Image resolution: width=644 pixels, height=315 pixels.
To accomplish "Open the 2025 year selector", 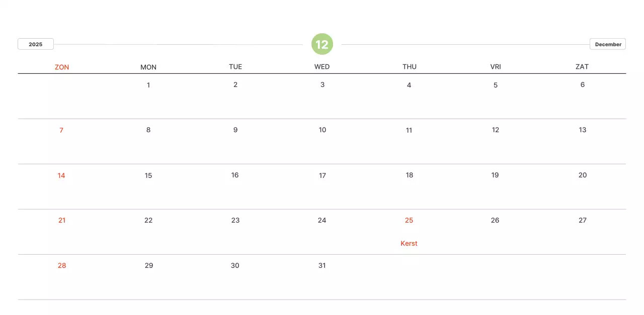I will point(36,44).
